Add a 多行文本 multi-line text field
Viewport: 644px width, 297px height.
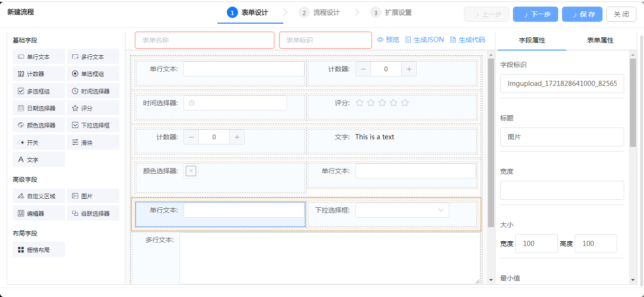tap(93, 57)
